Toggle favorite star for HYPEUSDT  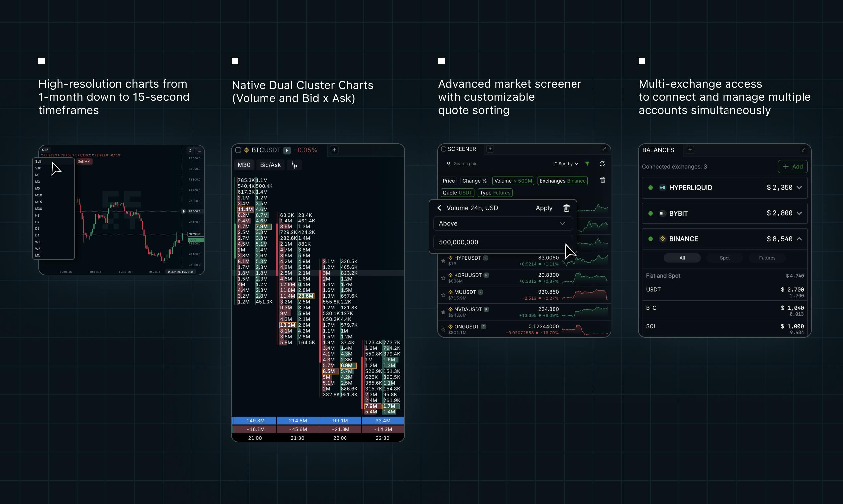(x=443, y=261)
